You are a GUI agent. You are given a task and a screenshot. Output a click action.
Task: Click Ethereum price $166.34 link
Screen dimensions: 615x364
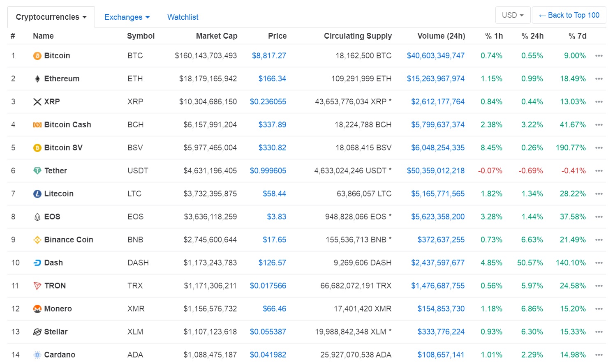point(272,79)
